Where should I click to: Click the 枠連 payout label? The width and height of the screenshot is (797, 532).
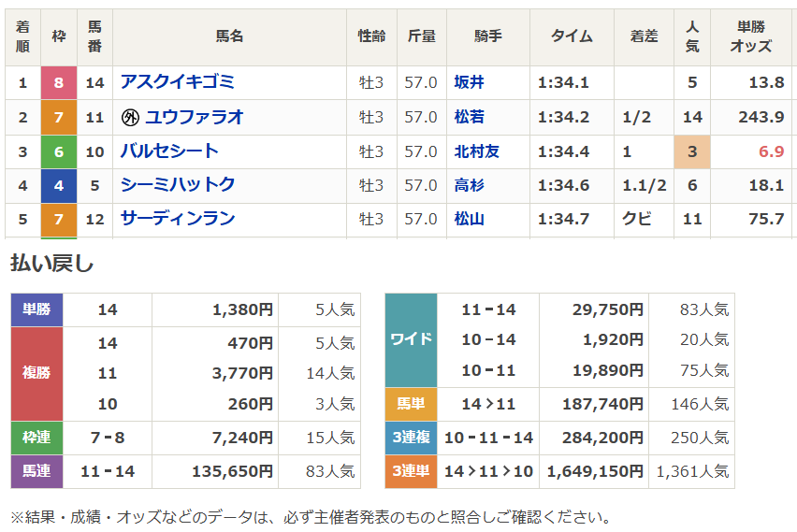[36, 438]
